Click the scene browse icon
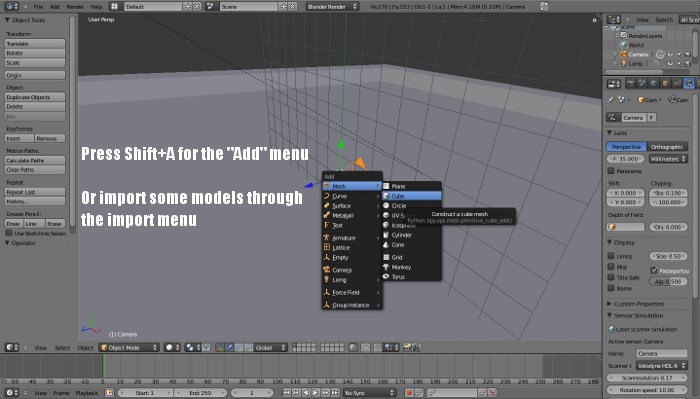Image resolution: width=700 pixels, height=399 pixels. [x=212, y=7]
